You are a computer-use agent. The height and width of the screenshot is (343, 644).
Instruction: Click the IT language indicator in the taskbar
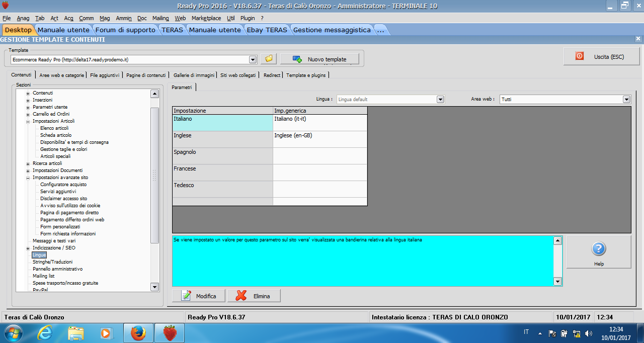coord(526,332)
